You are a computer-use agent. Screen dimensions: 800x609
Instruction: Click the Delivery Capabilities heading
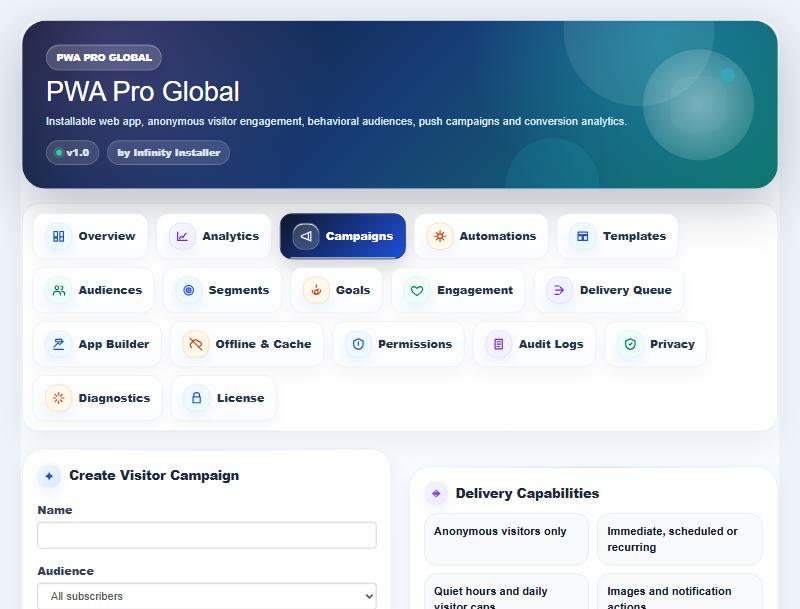tap(528, 493)
